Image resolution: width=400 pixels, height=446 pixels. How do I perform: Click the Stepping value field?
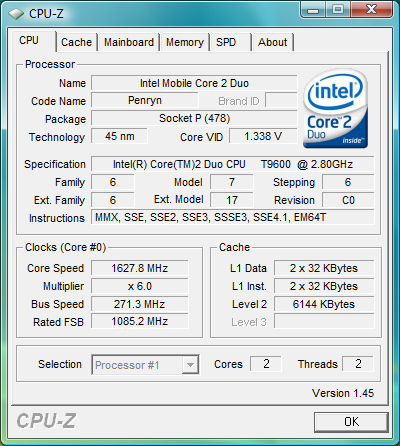[348, 182]
